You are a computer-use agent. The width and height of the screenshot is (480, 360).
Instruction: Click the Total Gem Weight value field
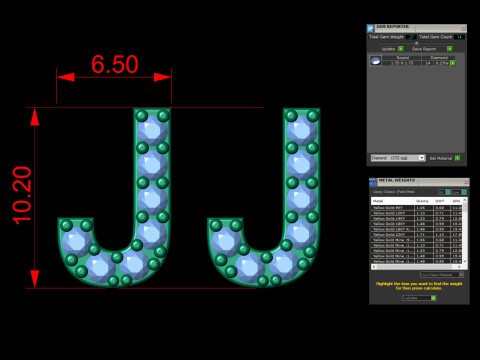[411, 37]
